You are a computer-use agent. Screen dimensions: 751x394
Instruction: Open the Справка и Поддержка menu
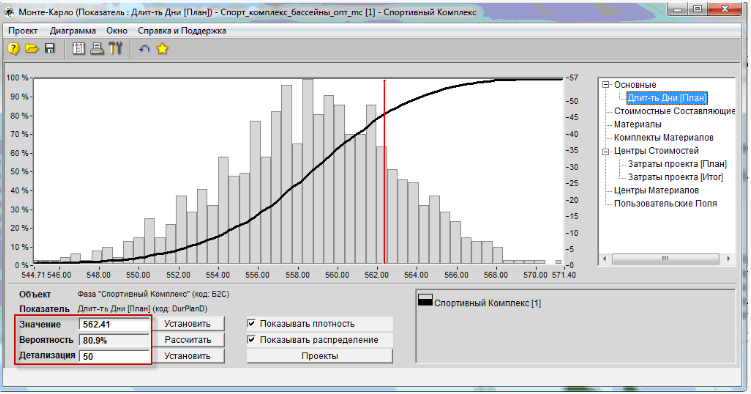click(182, 31)
